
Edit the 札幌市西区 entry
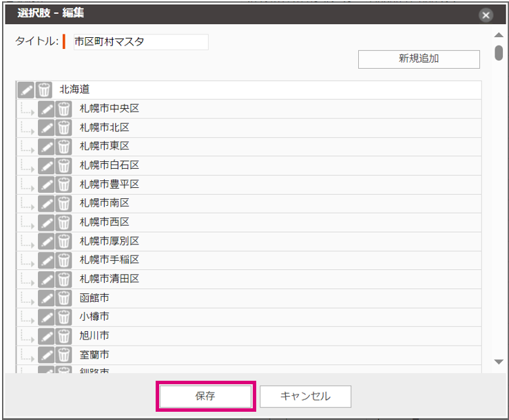point(46,222)
